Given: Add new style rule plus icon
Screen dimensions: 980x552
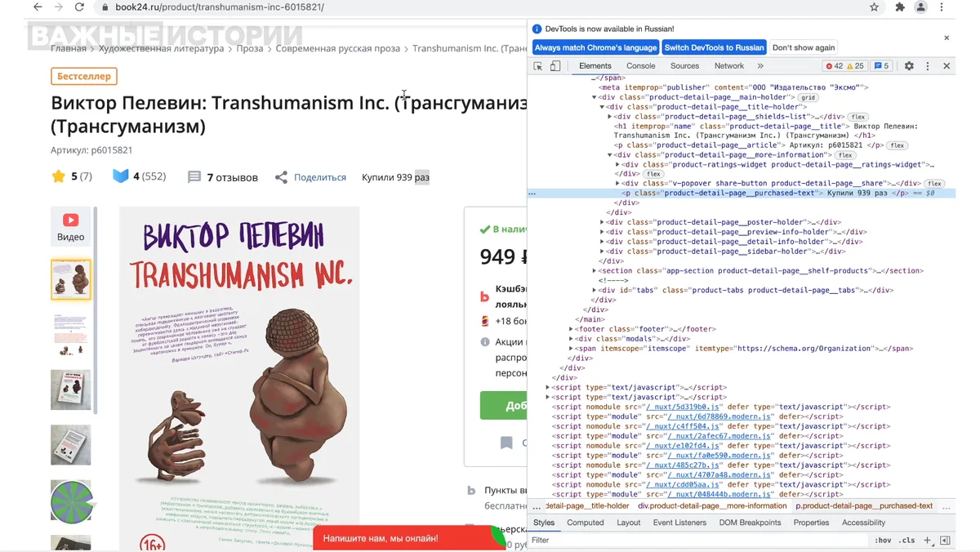Looking at the screenshot, I should [928, 541].
